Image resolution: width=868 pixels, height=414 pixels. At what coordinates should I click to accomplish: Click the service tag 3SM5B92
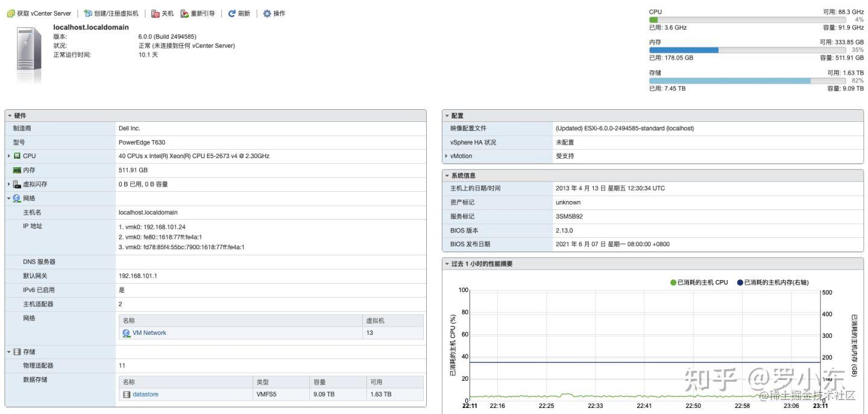coord(569,216)
